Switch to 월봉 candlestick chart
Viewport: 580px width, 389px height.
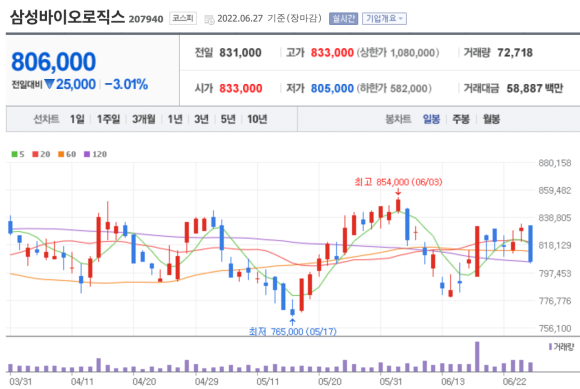pyautogui.click(x=491, y=119)
